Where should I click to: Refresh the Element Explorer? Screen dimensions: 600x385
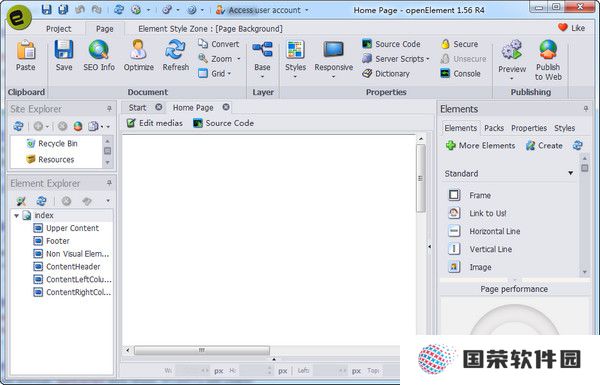pyautogui.click(x=41, y=201)
